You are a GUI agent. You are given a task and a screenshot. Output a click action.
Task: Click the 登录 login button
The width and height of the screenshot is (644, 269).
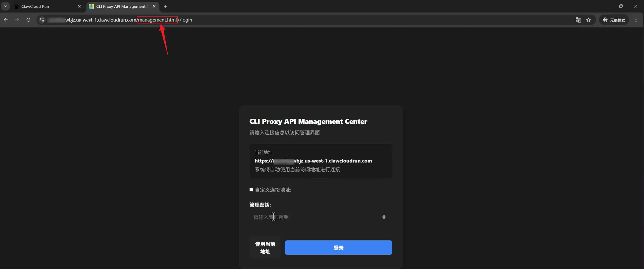[x=338, y=247]
